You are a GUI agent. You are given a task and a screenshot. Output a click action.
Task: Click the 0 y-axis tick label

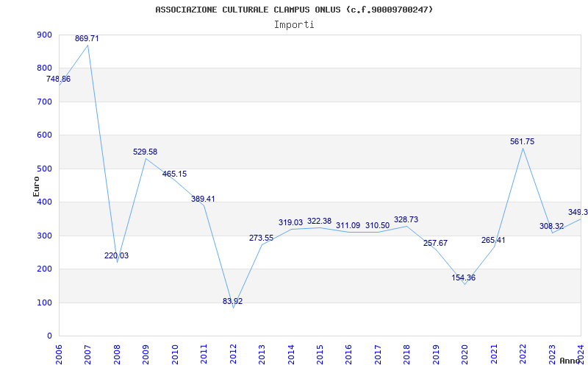pos(49,336)
